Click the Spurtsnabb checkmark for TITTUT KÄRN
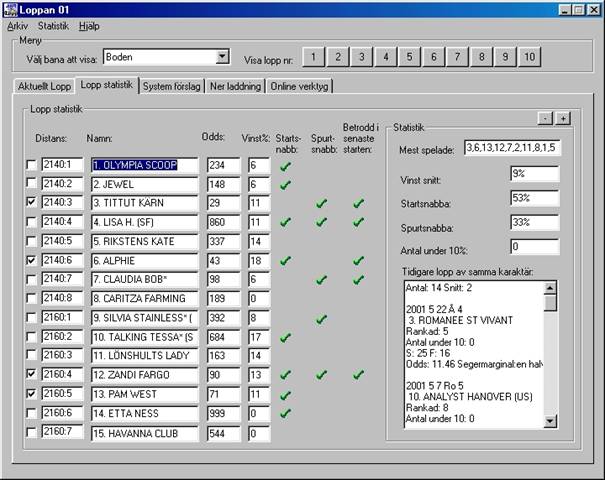 321,203
